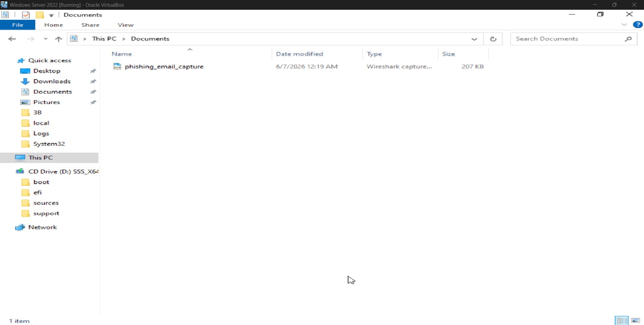Screen dimensions: 644x325
Task: Open the boot folder
Action: tap(41, 182)
